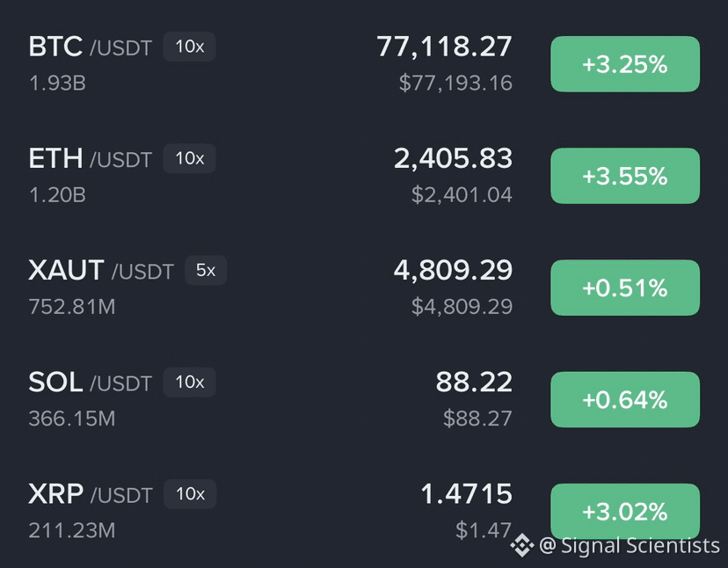Select the XRP 10x leverage badge

(190, 493)
